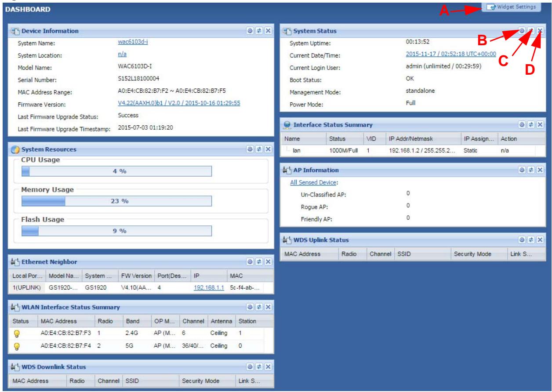Refresh the WDS Downlink Status widget now
552x392 pixels.
259,367
